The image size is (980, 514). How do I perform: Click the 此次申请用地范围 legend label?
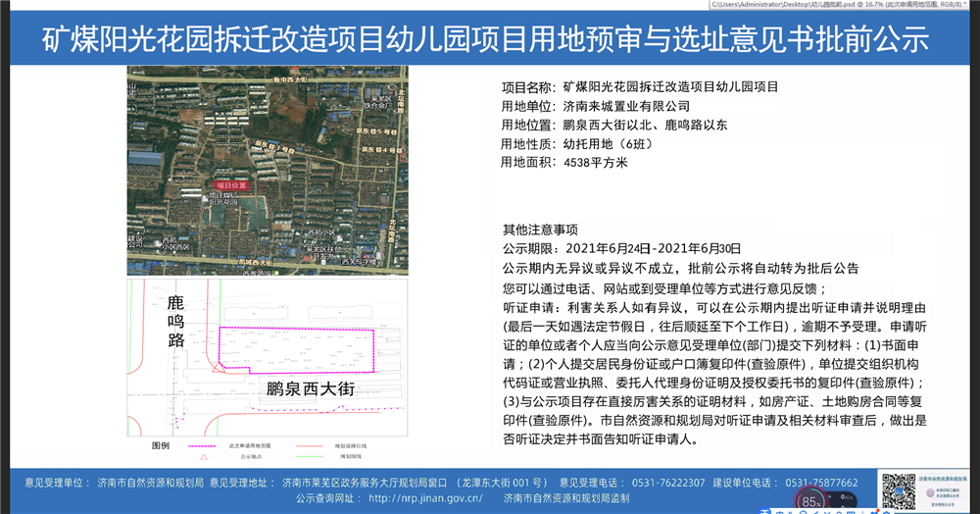coord(250,446)
